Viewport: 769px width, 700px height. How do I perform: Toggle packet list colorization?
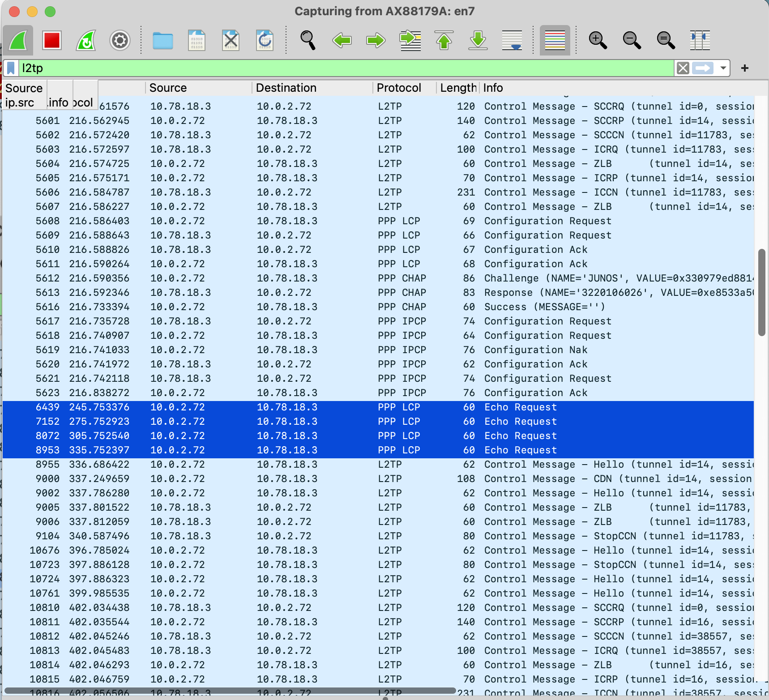555,40
